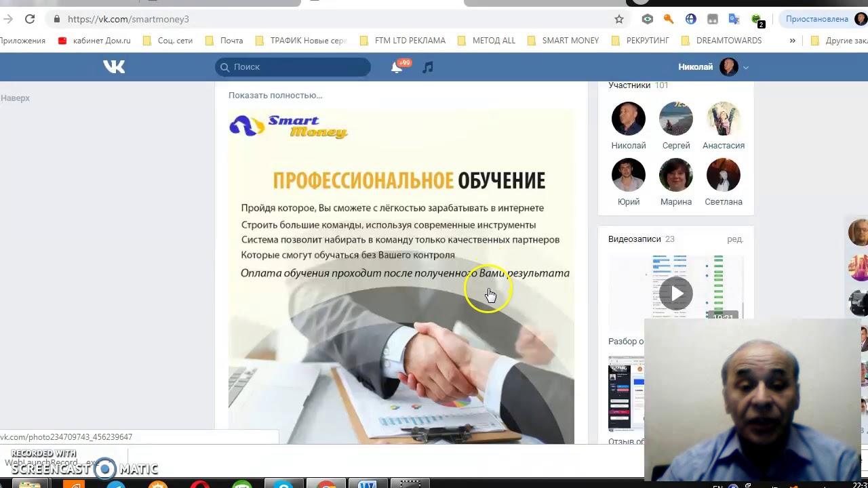Image resolution: width=868 pixels, height=488 pixels.
Task: Open the Opera icon in the taskbar
Action: click(x=200, y=484)
